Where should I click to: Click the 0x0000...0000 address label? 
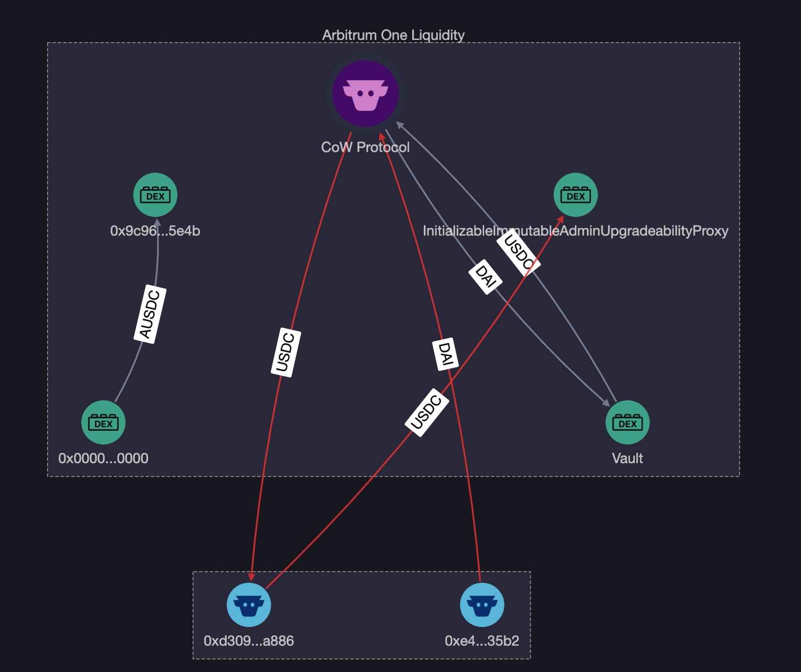point(103,458)
